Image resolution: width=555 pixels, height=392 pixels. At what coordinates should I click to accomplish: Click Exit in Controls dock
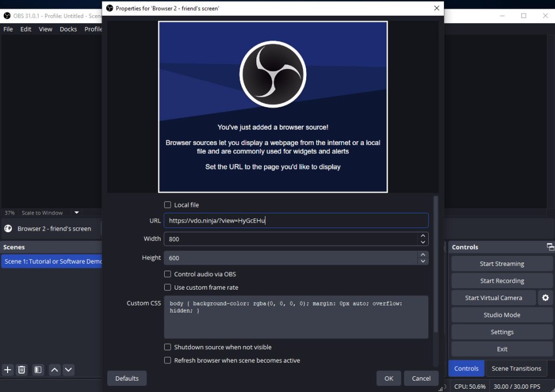pos(502,349)
